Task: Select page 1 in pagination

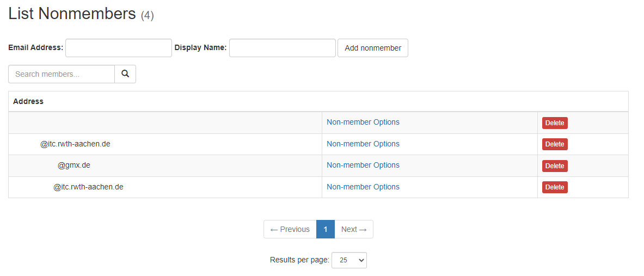Action: [326, 229]
